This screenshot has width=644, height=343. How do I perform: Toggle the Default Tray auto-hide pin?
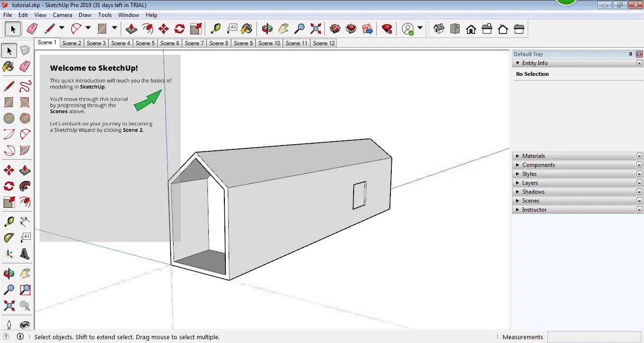[x=631, y=54]
